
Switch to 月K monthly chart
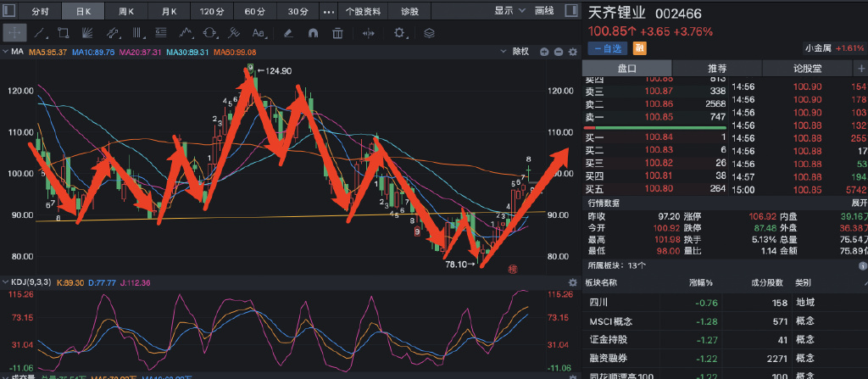click(x=170, y=11)
